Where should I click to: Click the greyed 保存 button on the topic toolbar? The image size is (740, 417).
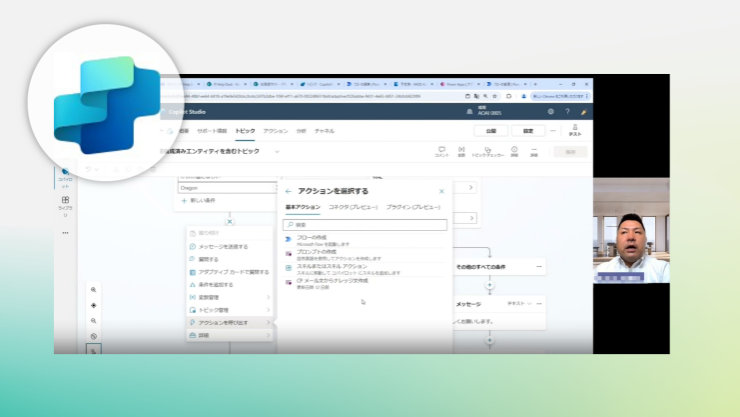coord(571,152)
